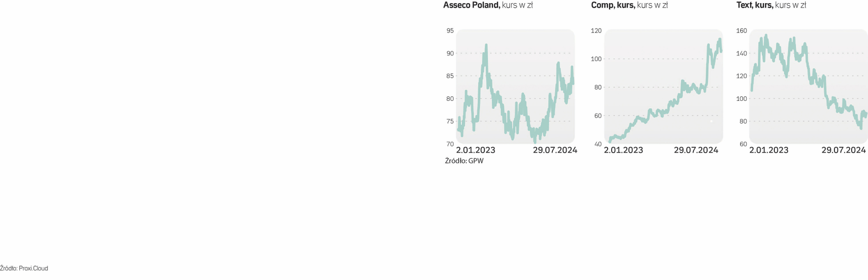Click the 40 axis label on Comp chart
The image size is (868, 280).
click(x=598, y=144)
